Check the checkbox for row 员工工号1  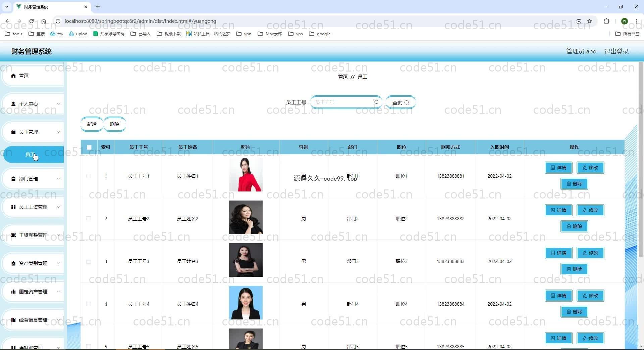[x=89, y=176]
